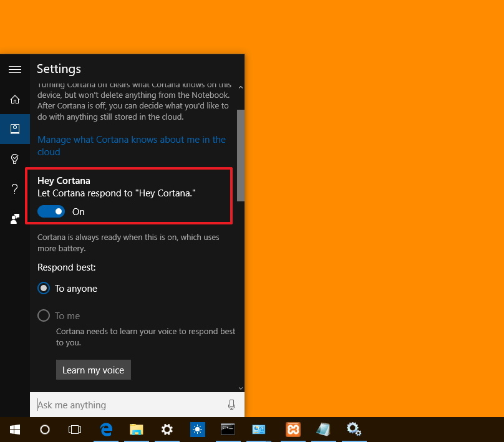Click the microphone icon in the search bar
The width and height of the screenshot is (504, 442).
click(x=231, y=405)
